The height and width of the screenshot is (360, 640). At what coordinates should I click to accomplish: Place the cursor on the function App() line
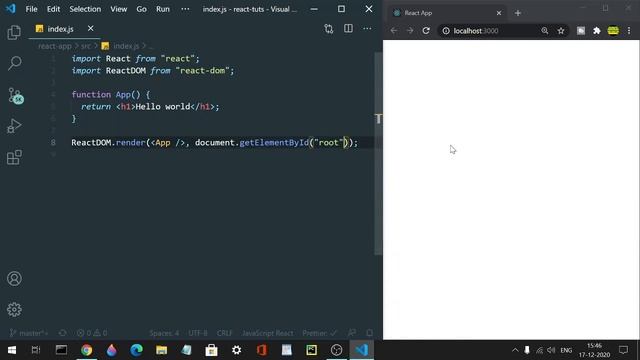pyautogui.click(x=111, y=95)
